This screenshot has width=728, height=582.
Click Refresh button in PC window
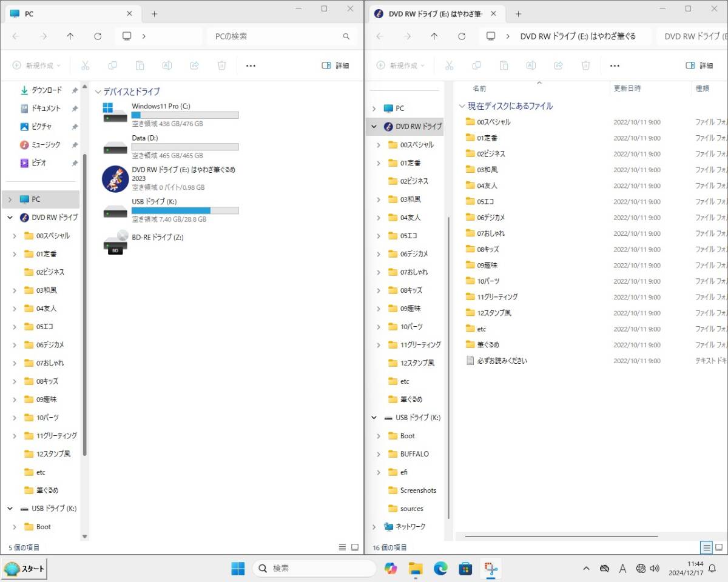tap(98, 36)
